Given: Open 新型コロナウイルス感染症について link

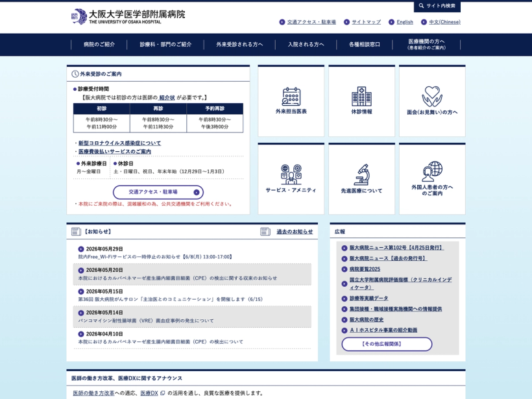Looking at the screenshot, I should tap(120, 143).
